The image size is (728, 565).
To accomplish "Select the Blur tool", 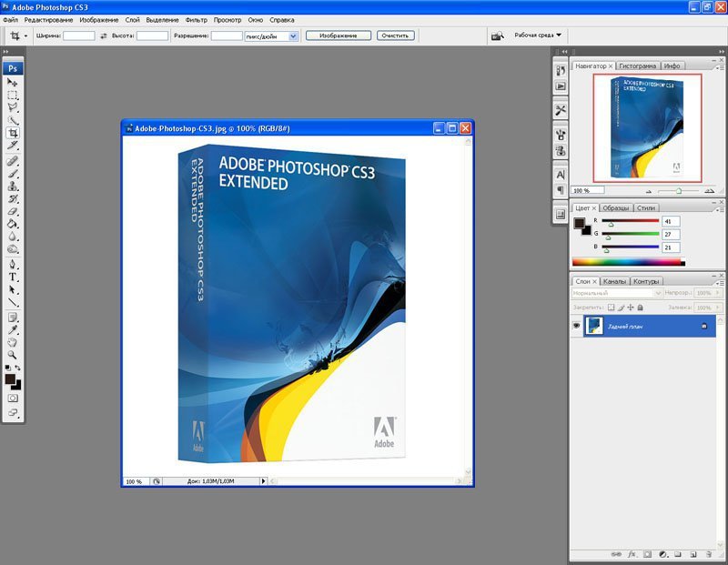I will point(13,237).
